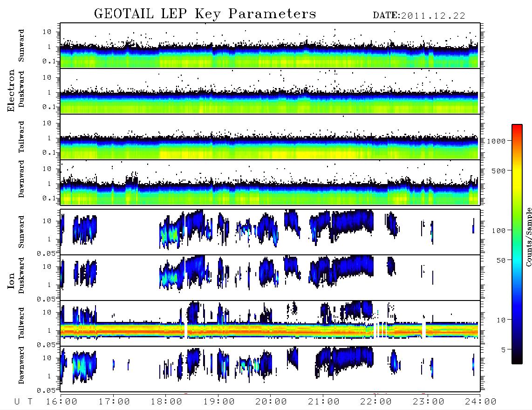
Task: Select the 18:00 time tick label
Action: pos(167,402)
